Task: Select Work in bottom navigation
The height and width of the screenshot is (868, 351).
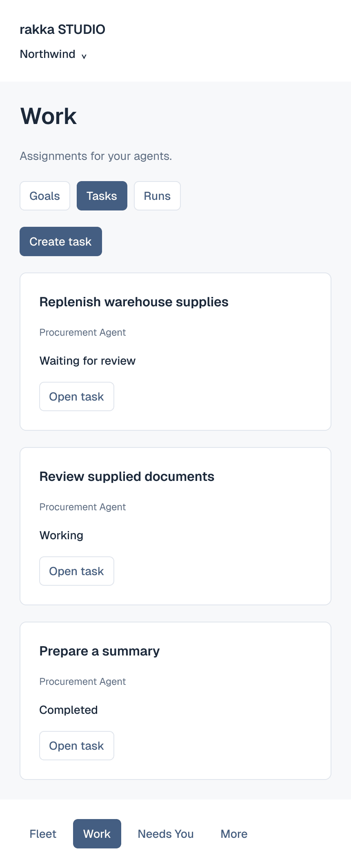Action: point(97,834)
